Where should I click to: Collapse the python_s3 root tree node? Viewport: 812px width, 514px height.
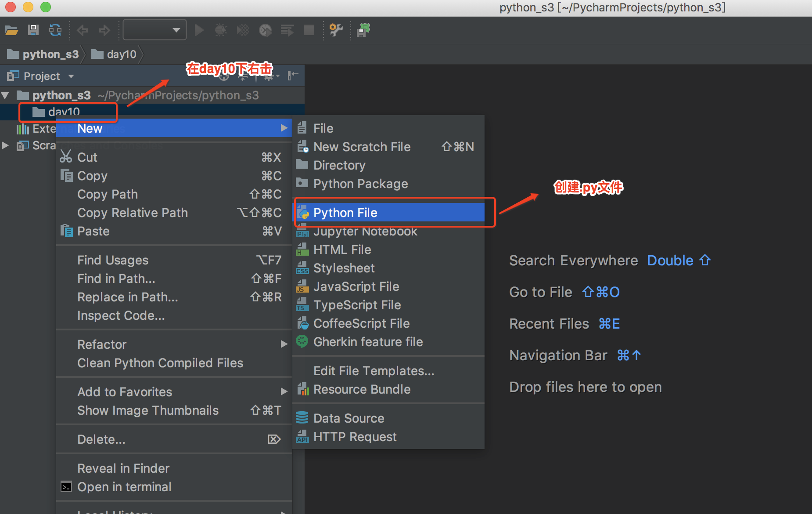pos(5,95)
